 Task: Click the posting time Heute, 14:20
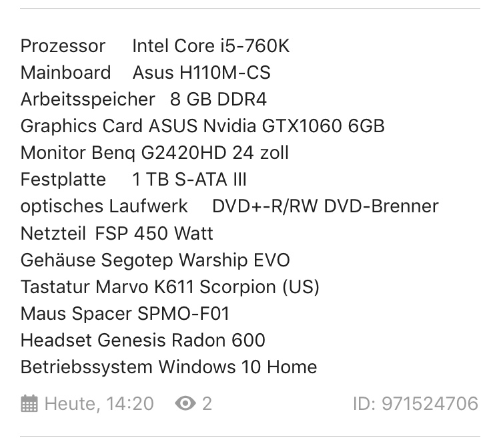[99, 404]
